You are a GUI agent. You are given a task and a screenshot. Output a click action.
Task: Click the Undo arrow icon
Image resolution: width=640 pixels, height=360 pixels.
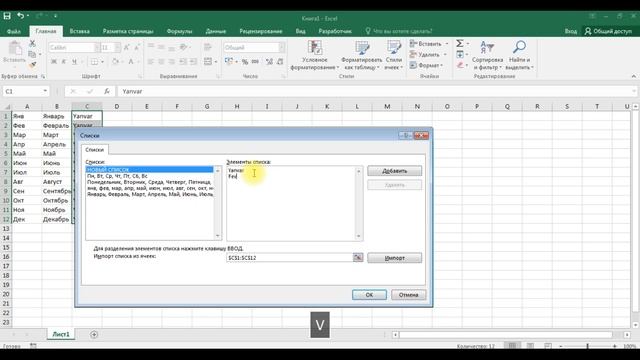[20, 16]
